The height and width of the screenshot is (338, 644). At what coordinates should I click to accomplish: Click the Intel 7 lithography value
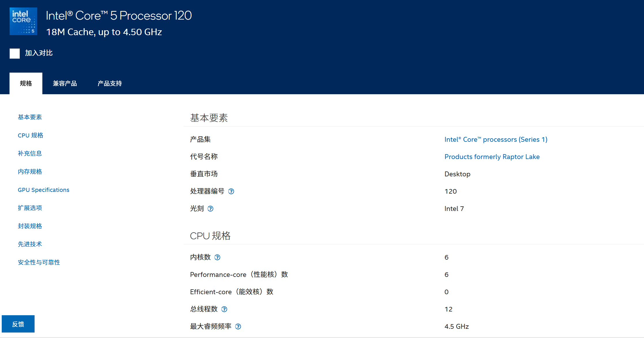(x=454, y=209)
